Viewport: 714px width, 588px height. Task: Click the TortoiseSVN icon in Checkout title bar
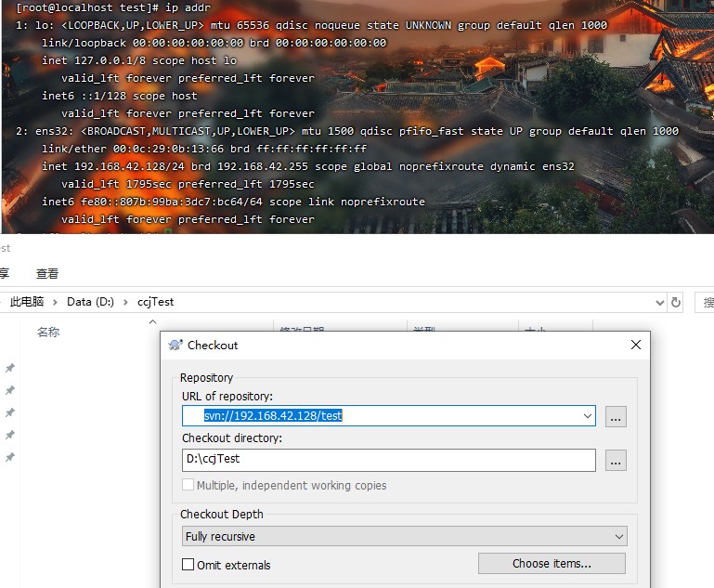(175, 345)
